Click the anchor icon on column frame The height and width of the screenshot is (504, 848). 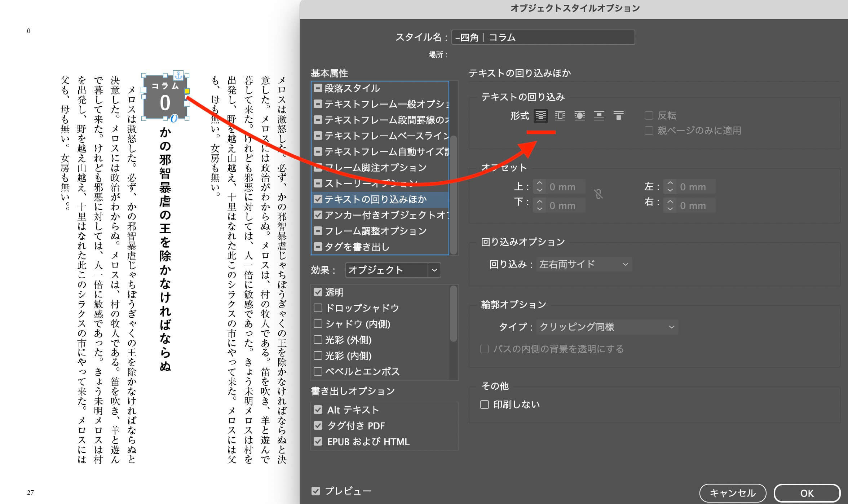coord(178,75)
